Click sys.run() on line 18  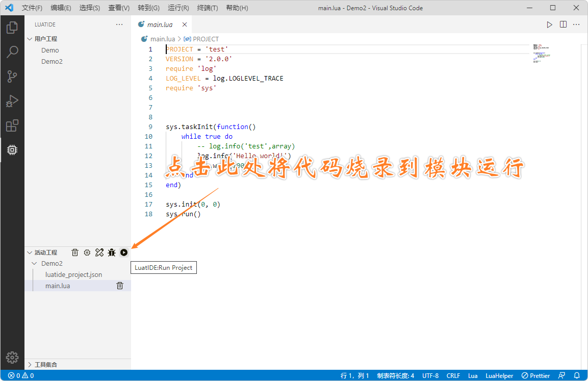point(183,214)
